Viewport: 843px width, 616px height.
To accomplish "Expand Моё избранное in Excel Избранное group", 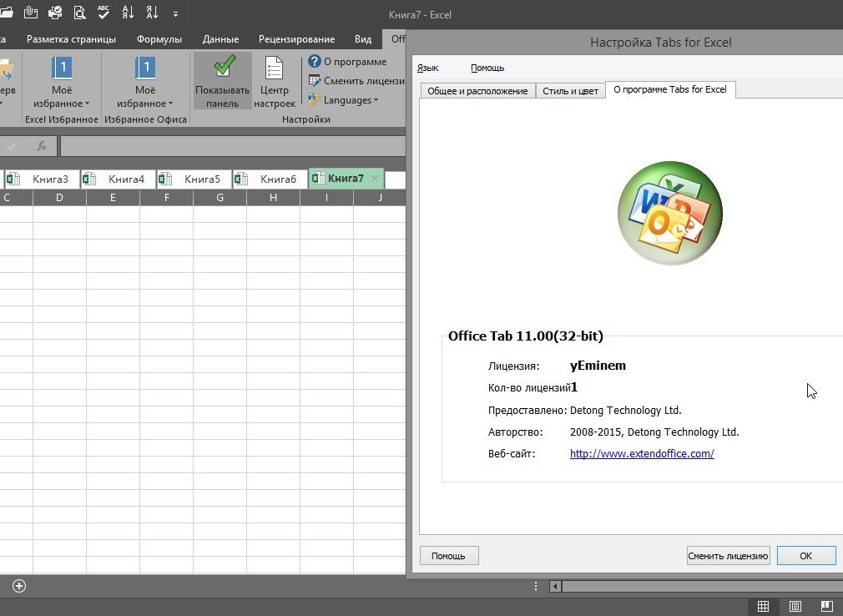I will pos(61,82).
